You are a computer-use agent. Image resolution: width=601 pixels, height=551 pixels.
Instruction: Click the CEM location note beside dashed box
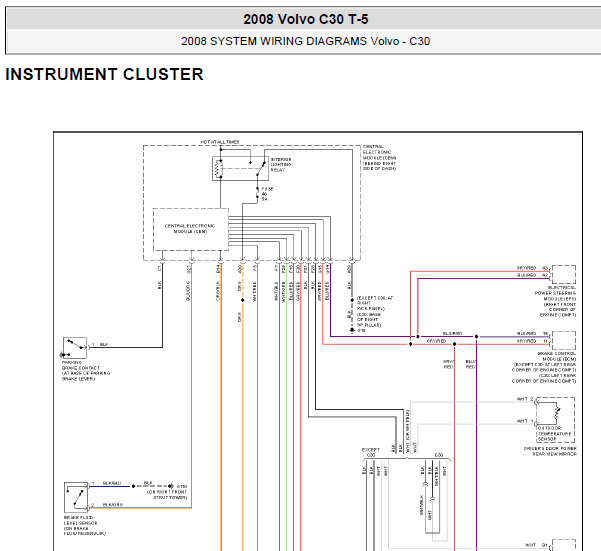(379, 157)
